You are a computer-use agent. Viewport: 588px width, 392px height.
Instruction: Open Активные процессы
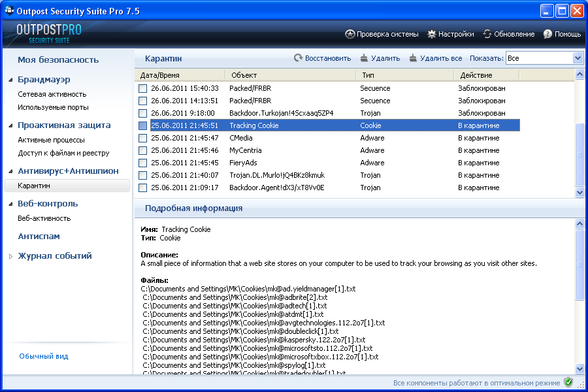pos(52,140)
